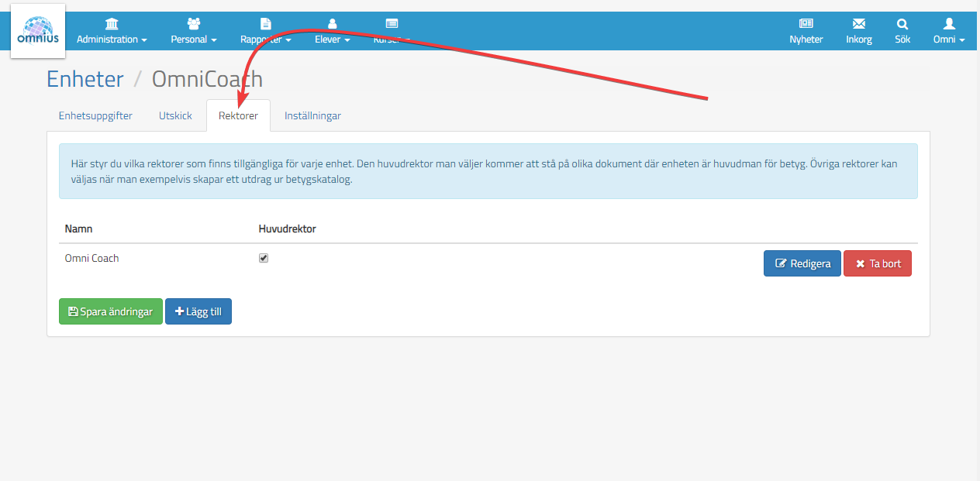Switch to the Inställningar tab
980x481 pixels.
click(312, 115)
